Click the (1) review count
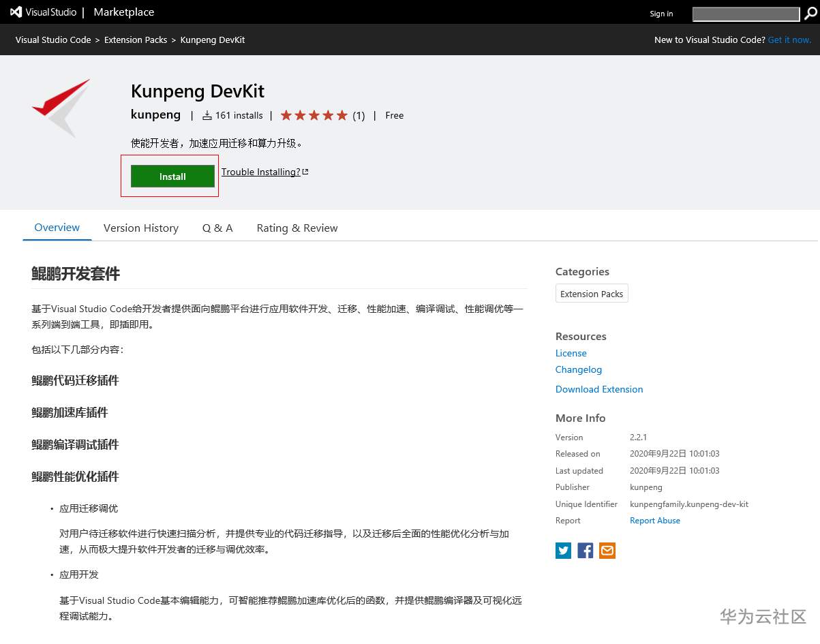Screen dimensions: 820x644 [x=359, y=116]
